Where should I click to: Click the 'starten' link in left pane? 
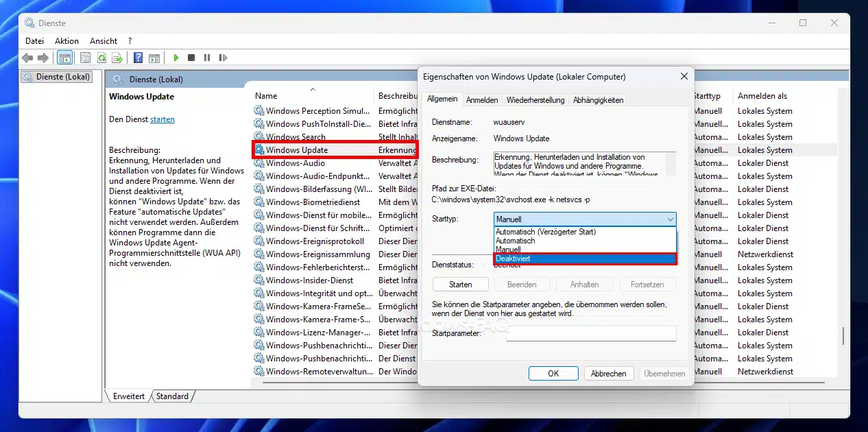(x=162, y=119)
